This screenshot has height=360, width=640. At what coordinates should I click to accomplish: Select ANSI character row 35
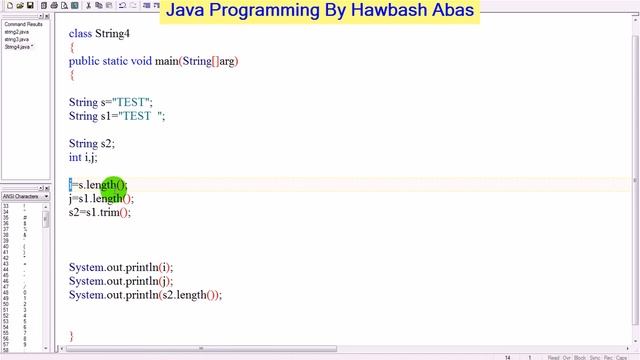click(x=21, y=218)
